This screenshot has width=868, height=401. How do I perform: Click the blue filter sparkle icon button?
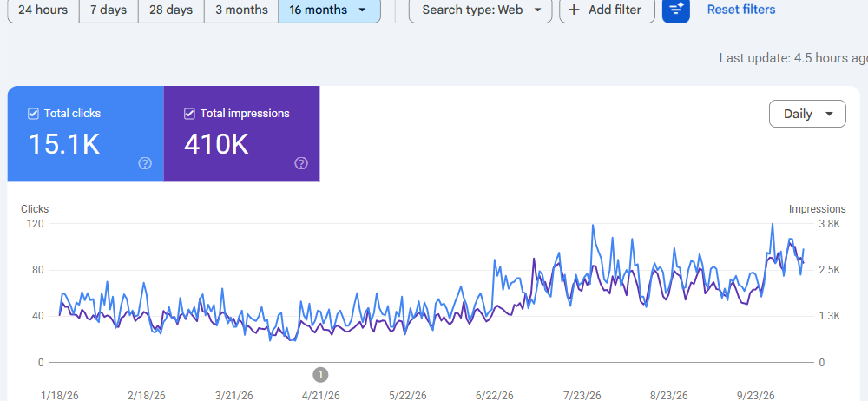coord(676,10)
